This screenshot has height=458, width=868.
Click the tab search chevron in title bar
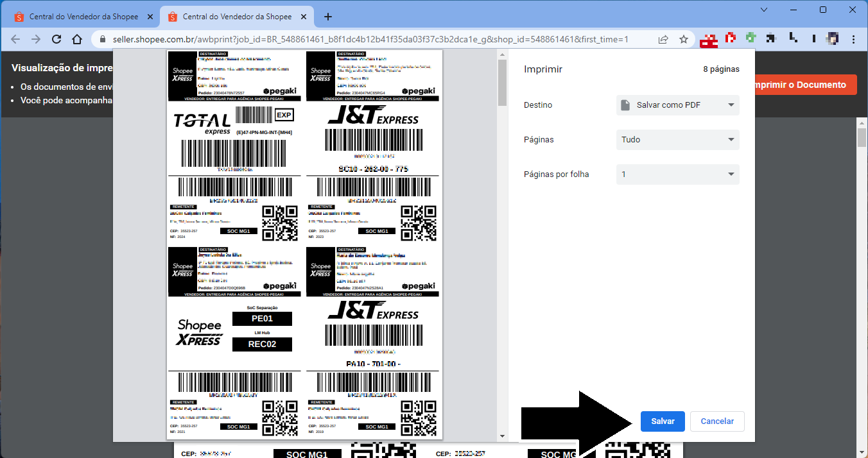764,10
